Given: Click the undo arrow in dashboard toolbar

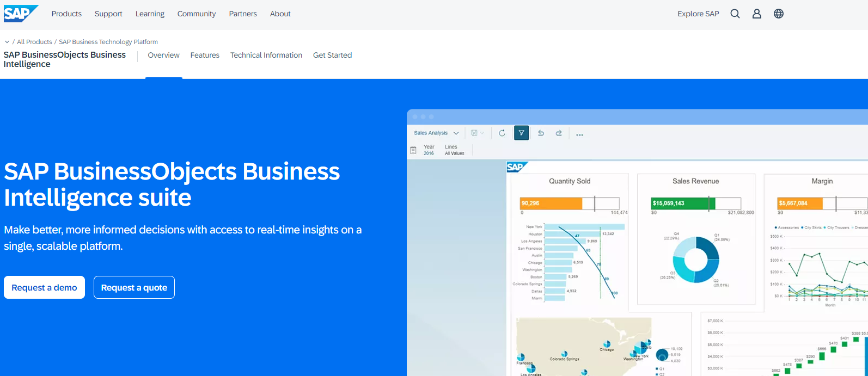Looking at the screenshot, I should tap(541, 133).
